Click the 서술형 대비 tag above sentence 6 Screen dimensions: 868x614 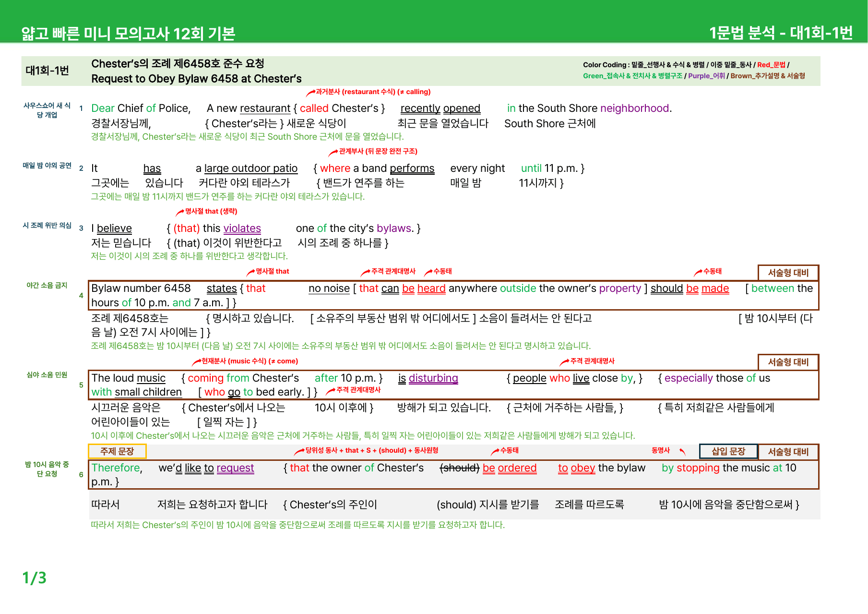tap(788, 452)
